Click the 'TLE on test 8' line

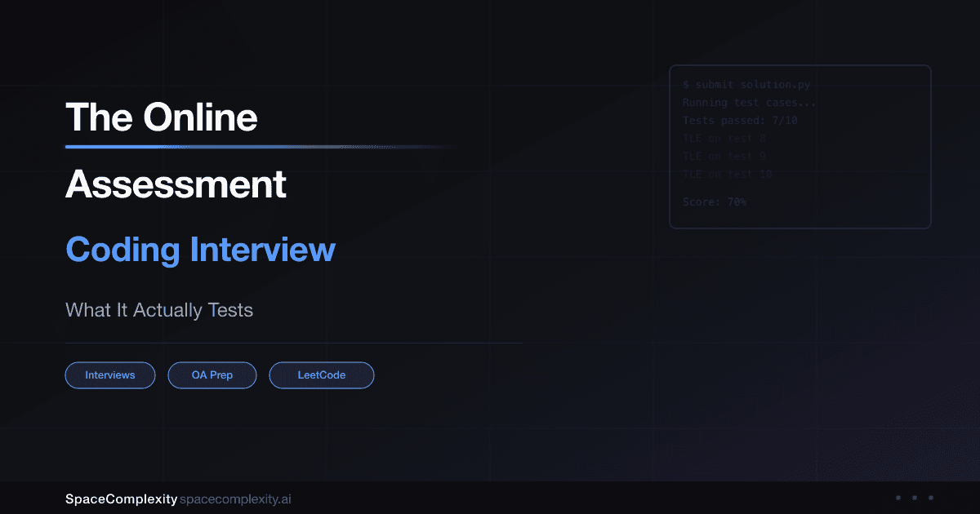724,139
